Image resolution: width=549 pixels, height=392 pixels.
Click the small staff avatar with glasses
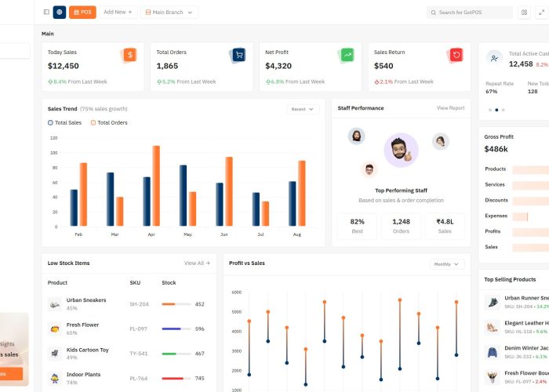pos(369,169)
